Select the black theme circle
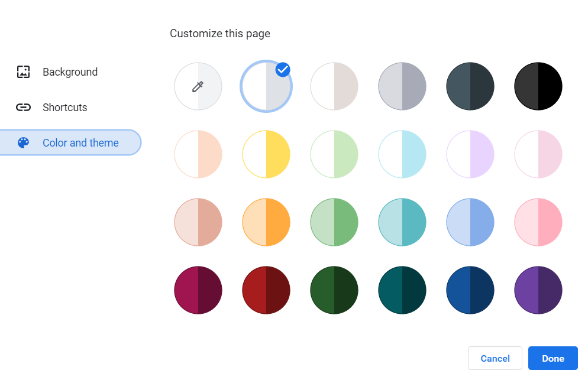Screen dimensions: 588x380 (x=538, y=86)
